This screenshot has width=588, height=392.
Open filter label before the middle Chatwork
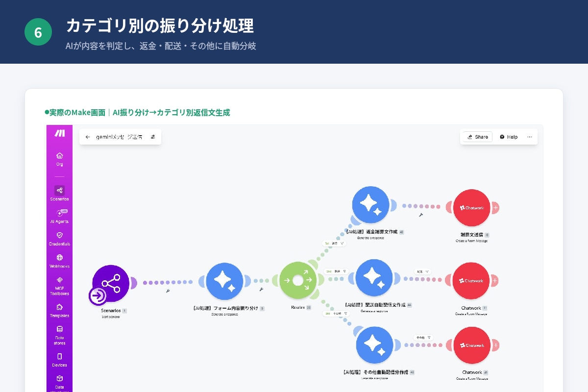[423, 271]
